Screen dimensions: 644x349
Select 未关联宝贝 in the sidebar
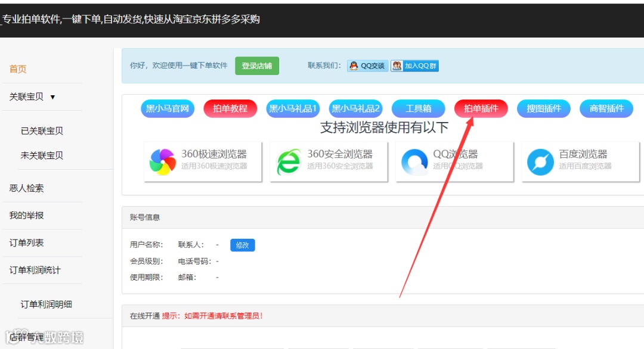(42, 155)
